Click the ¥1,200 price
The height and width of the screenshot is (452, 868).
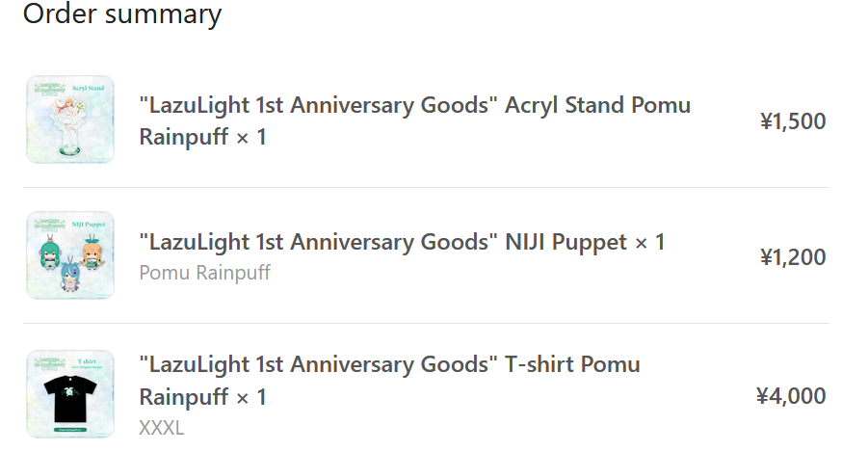(x=793, y=257)
